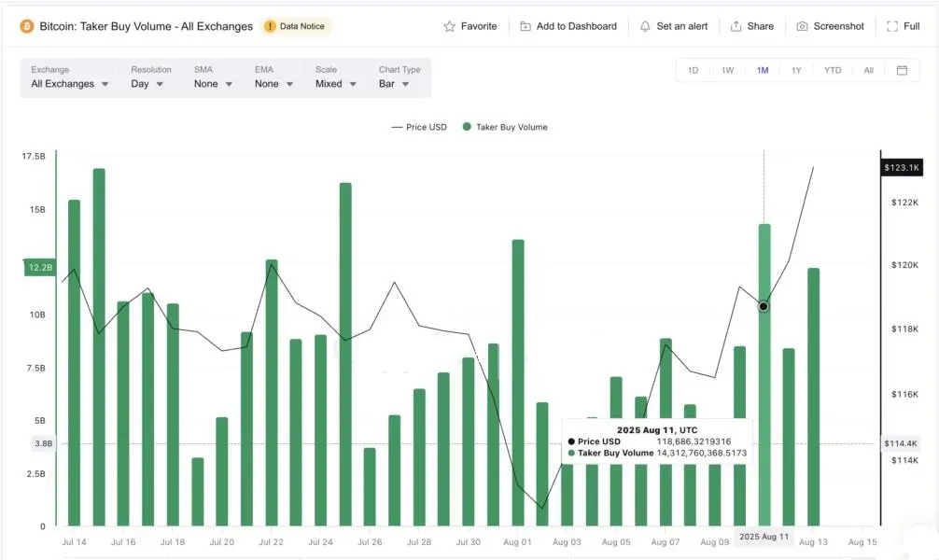This screenshot has width=939, height=560.
Task: Click the Screenshot camera icon
Action: point(803,26)
